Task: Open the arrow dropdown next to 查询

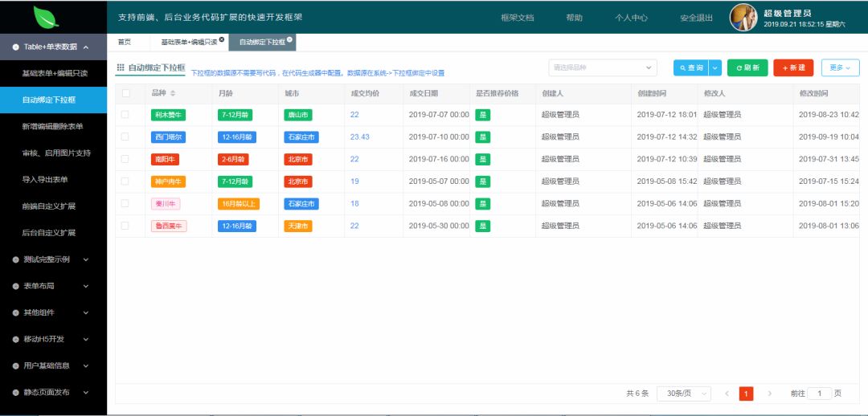Action: coord(715,67)
